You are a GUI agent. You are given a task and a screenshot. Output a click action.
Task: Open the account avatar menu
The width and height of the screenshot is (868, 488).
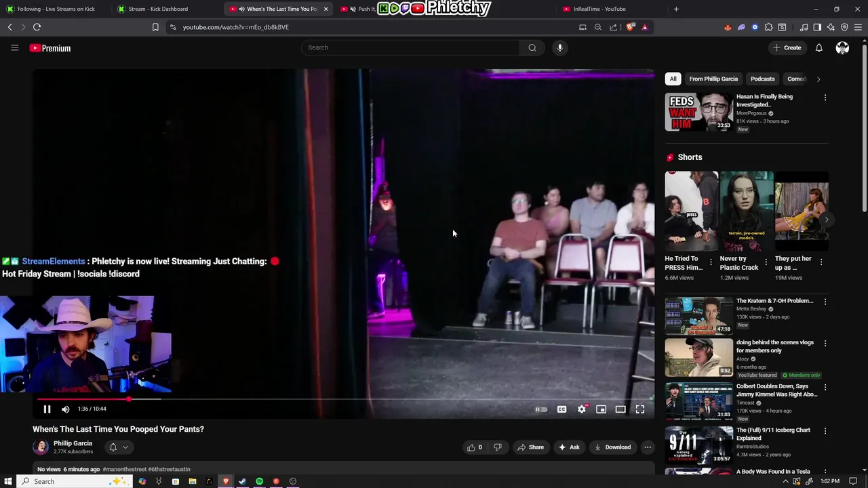tap(842, 47)
